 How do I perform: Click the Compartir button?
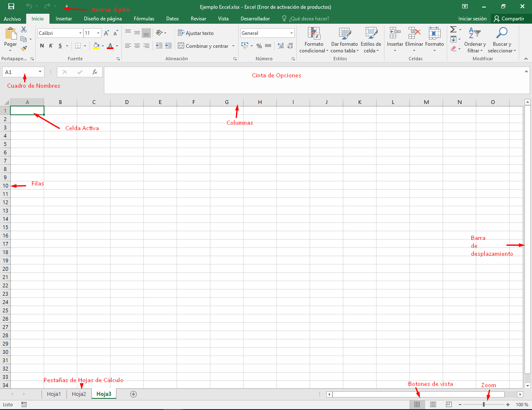pyautogui.click(x=509, y=19)
